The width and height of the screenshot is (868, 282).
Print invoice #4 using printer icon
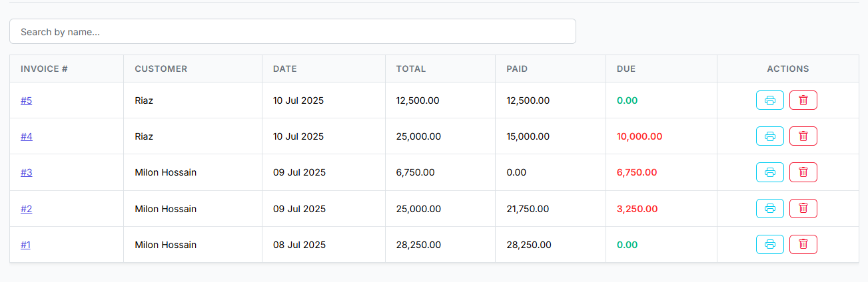[x=769, y=136]
